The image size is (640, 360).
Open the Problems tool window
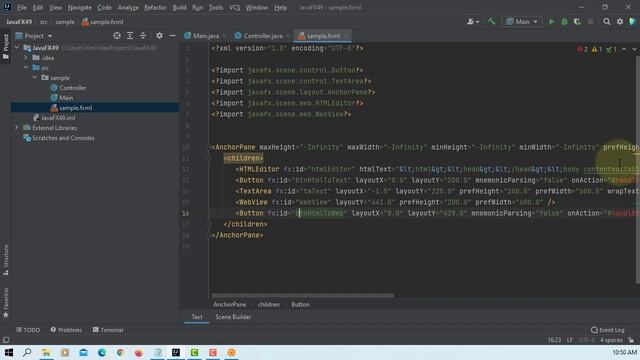click(66, 330)
